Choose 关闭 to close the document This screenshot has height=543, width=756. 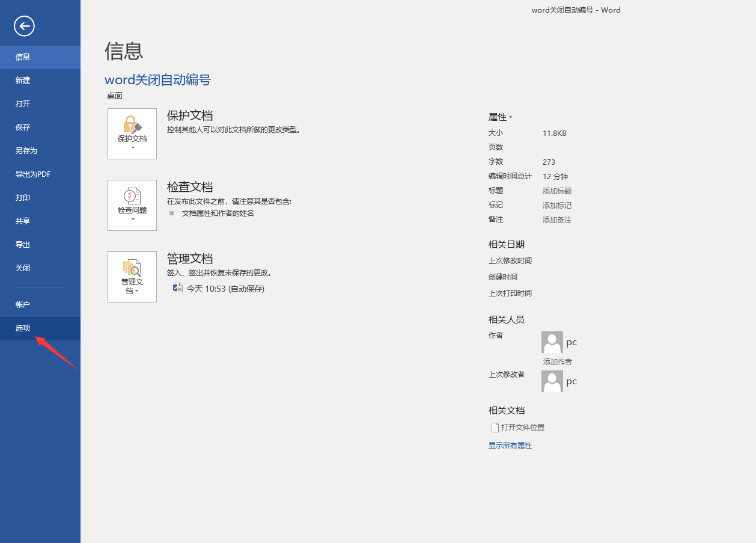click(40, 268)
